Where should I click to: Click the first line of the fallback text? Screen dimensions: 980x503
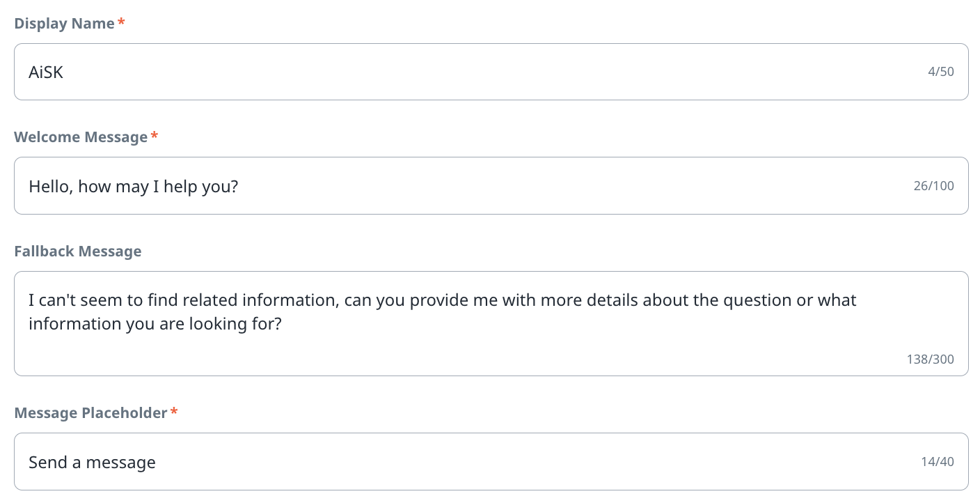tap(442, 300)
